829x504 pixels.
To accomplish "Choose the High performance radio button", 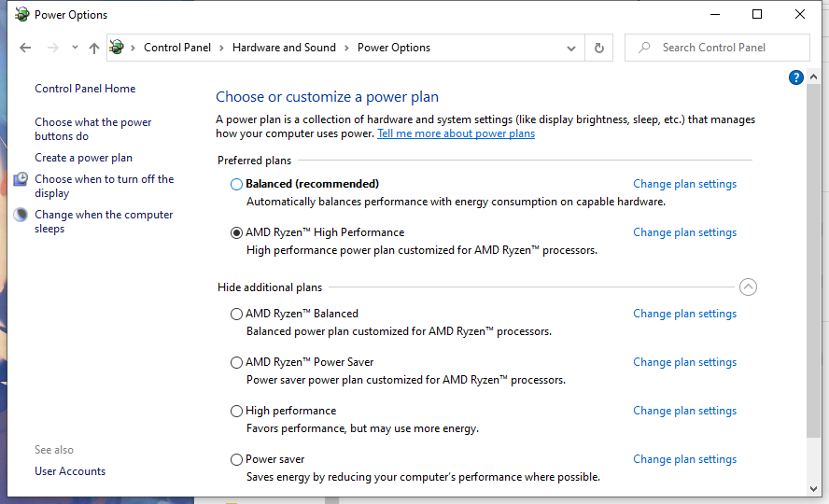I will point(237,411).
